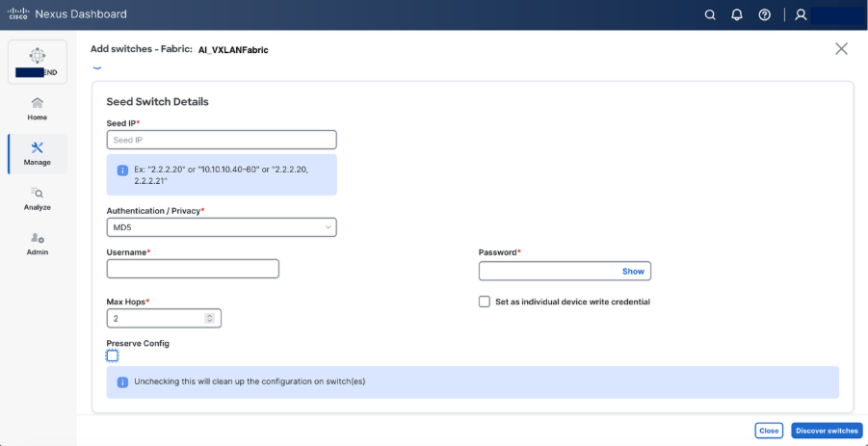Click the Close button at bottom
Viewport: 868px width, 446px height.
click(769, 431)
